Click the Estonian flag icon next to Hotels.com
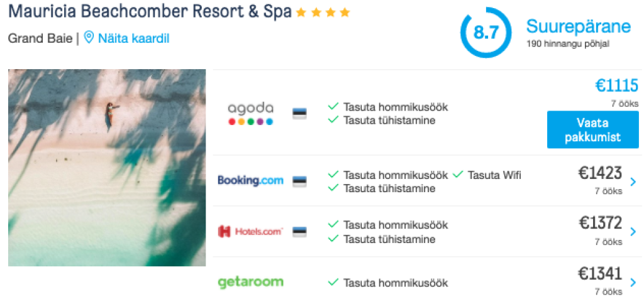The image size is (644, 304). point(299,232)
